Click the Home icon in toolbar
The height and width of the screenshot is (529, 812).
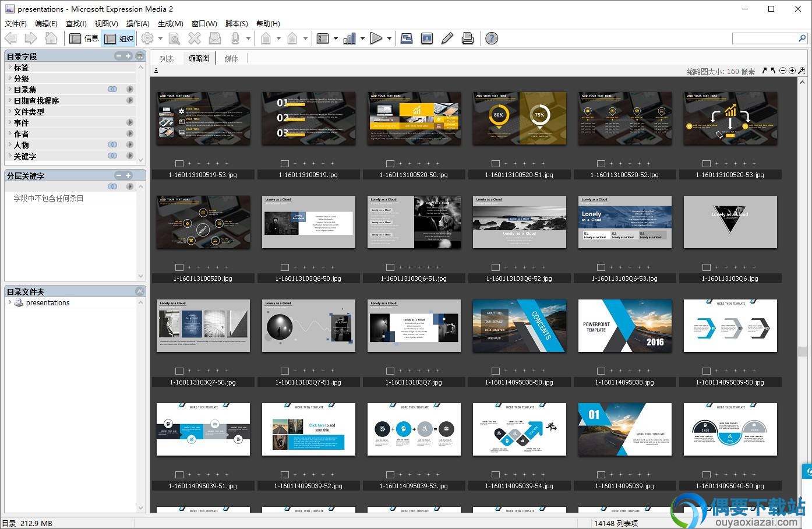point(51,38)
